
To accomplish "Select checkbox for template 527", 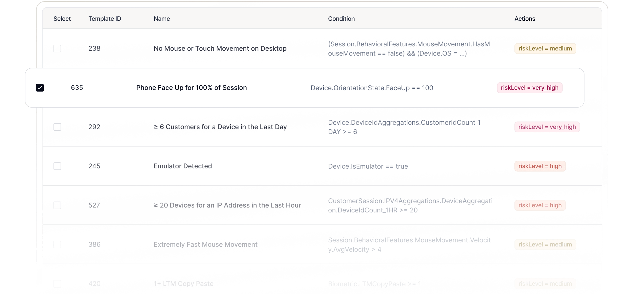I will click(x=57, y=205).
